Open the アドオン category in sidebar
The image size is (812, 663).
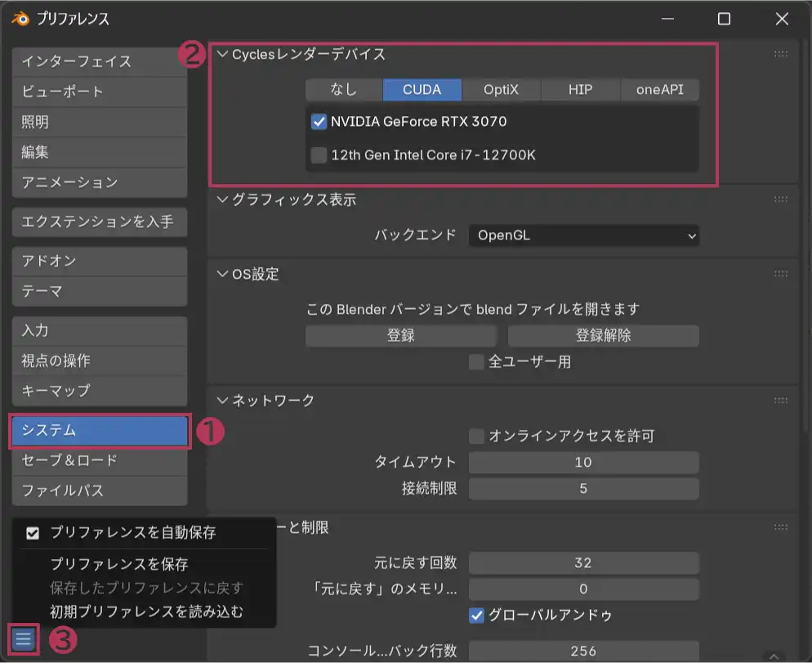coord(100,261)
